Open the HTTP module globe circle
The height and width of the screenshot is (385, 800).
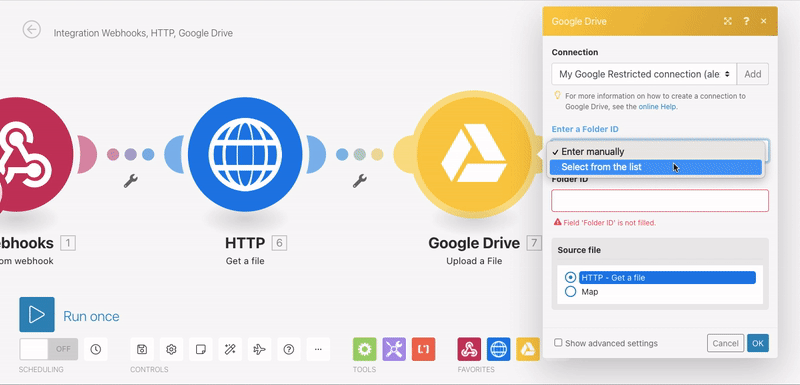click(245, 155)
